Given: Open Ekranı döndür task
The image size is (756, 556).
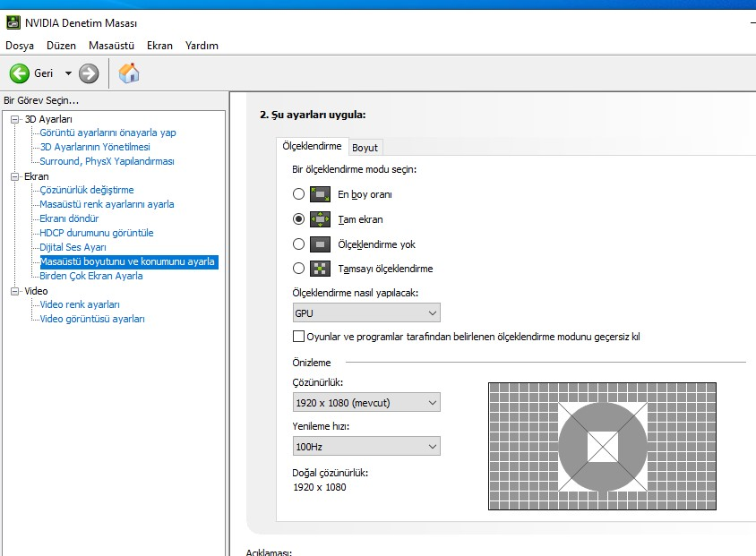Looking at the screenshot, I should pyautogui.click(x=69, y=218).
